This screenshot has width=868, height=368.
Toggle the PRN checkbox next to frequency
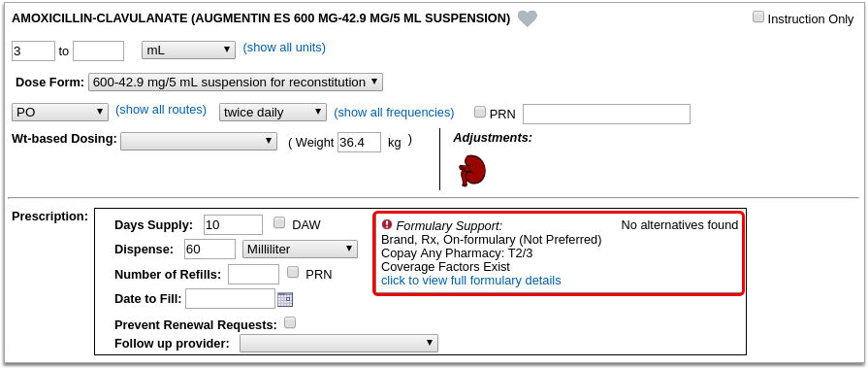click(x=480, y=113)
